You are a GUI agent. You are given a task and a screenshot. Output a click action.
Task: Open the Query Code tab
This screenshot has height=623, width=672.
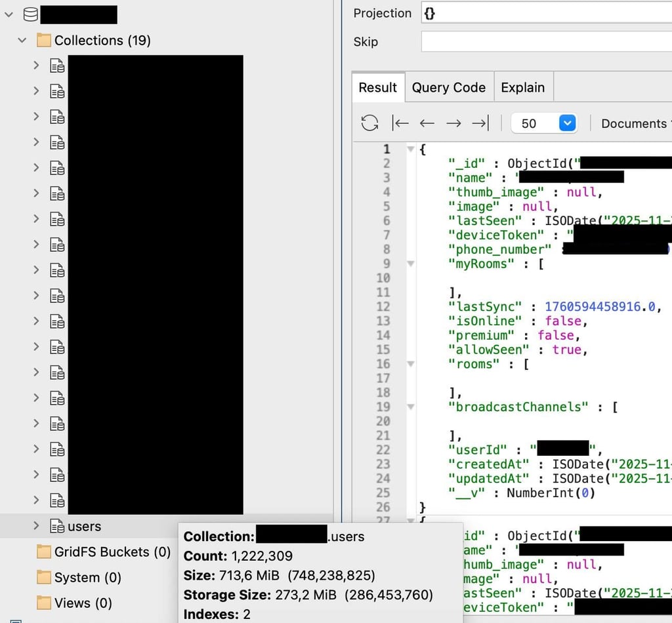(449, 87)
